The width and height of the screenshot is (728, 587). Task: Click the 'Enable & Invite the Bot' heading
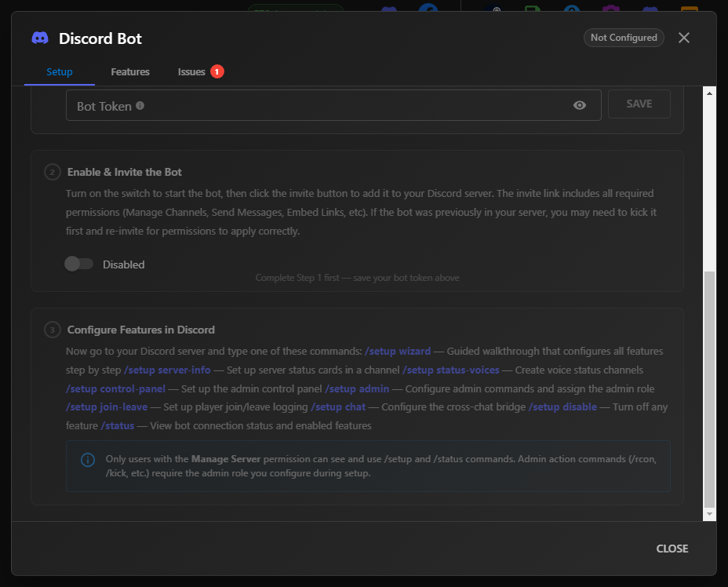[125, 173]
